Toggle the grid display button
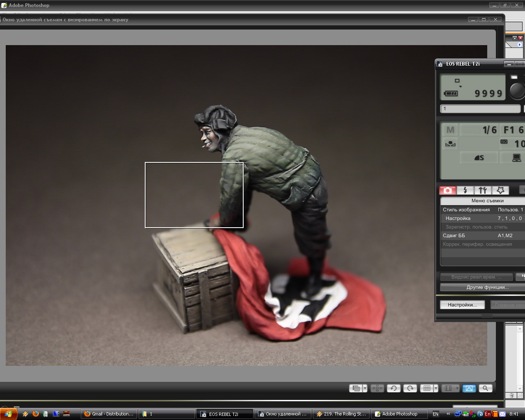This screenshot has height=420, width=525. (427, 388)
